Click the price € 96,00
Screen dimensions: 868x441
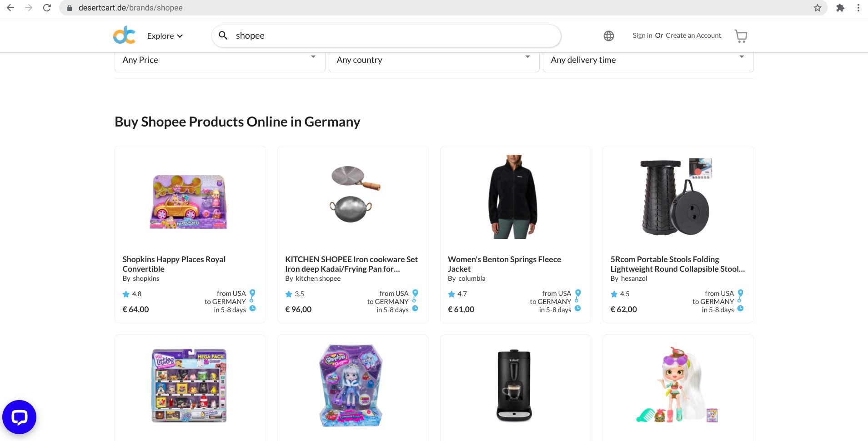click(298, 309)
